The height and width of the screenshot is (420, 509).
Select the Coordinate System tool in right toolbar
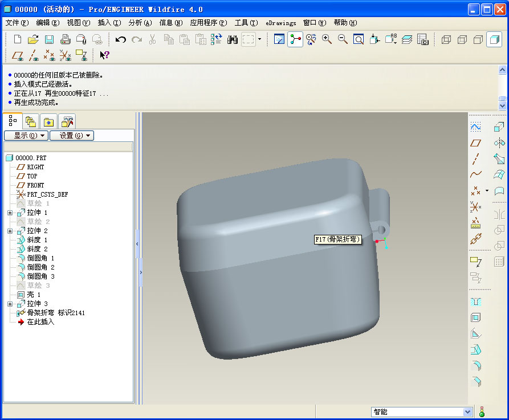click(x=475, y=207)
